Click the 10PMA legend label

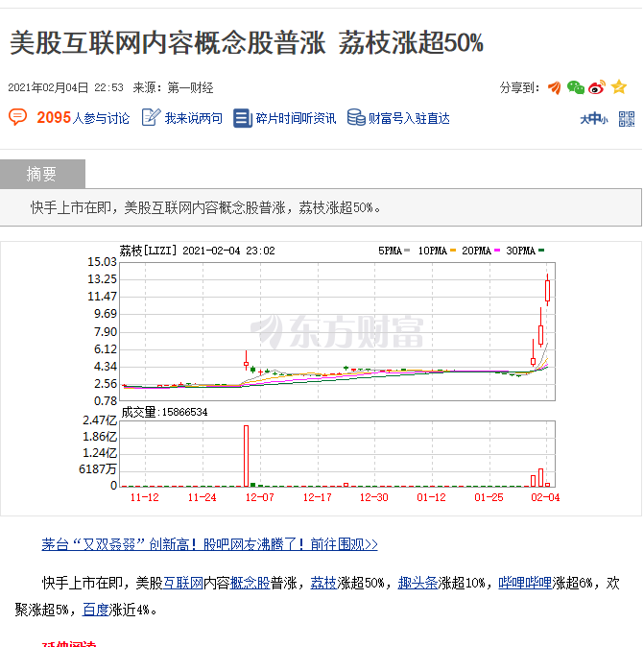coord(432,251)
